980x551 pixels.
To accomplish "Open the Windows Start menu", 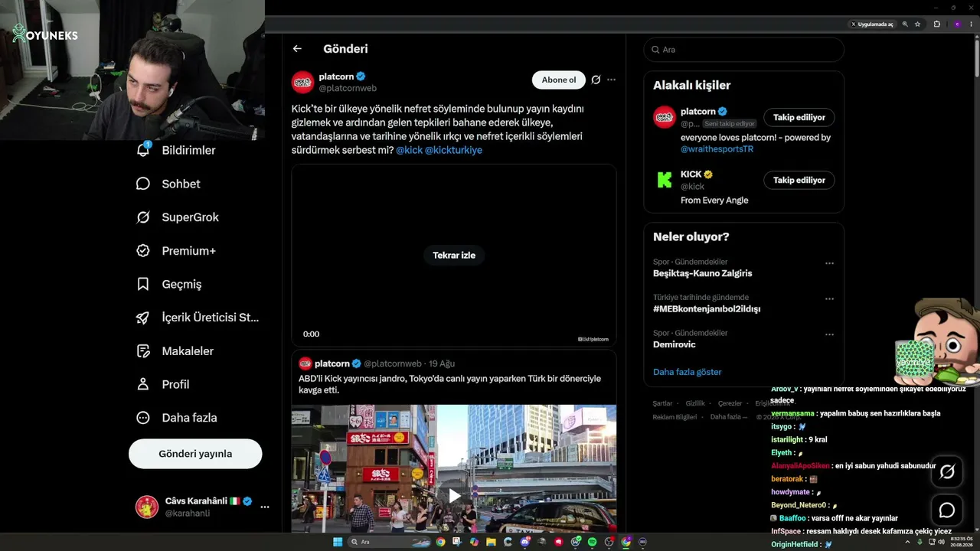I will tap(337, 542).
